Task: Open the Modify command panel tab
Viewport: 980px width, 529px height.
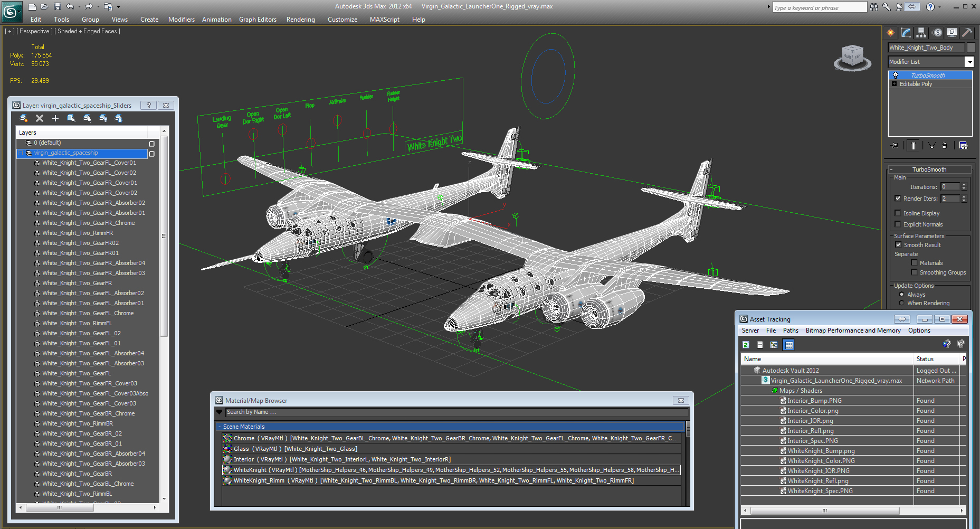Action: coord(906,33)
